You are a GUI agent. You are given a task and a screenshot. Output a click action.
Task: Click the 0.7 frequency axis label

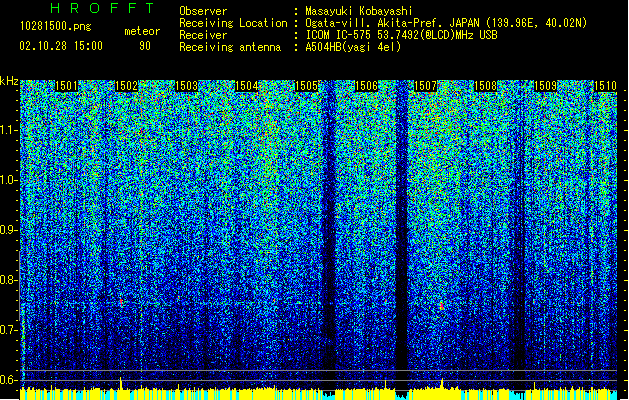click(9, 330)
